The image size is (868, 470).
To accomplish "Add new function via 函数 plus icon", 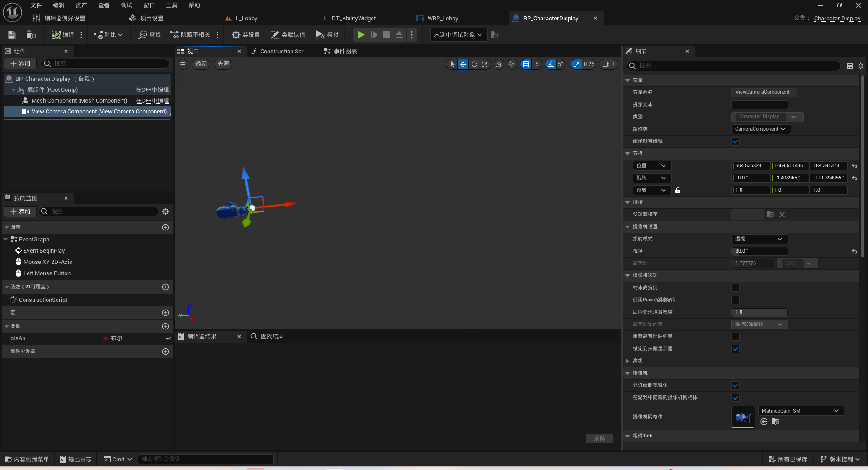I will (165, 287).
